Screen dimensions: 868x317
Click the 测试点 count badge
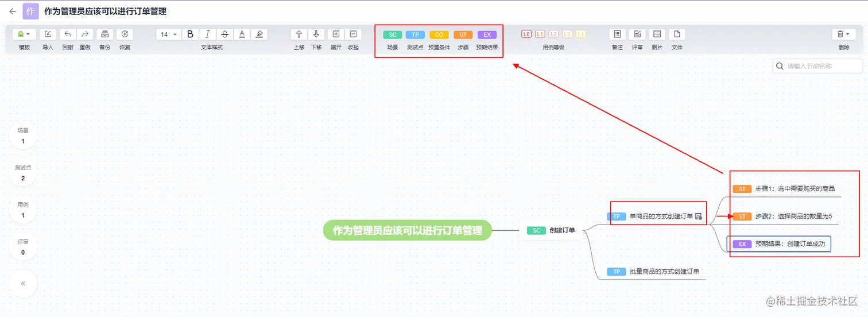click(x=23, y=173)
